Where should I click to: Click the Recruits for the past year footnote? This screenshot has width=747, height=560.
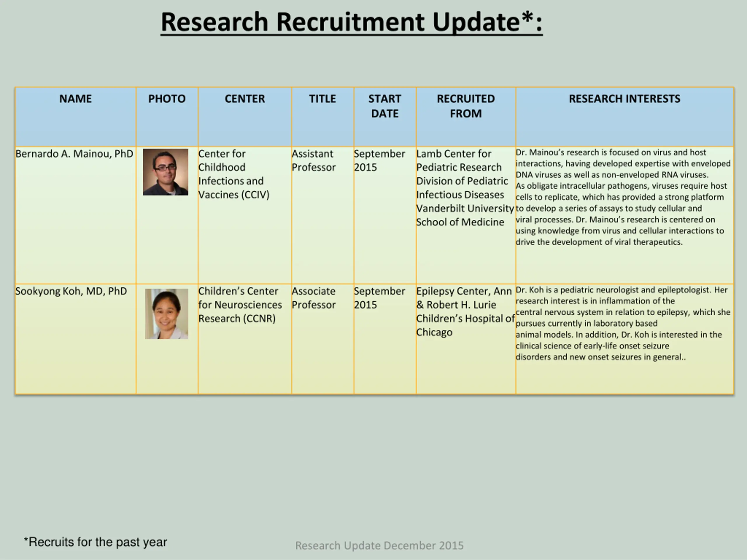point(95,542)
